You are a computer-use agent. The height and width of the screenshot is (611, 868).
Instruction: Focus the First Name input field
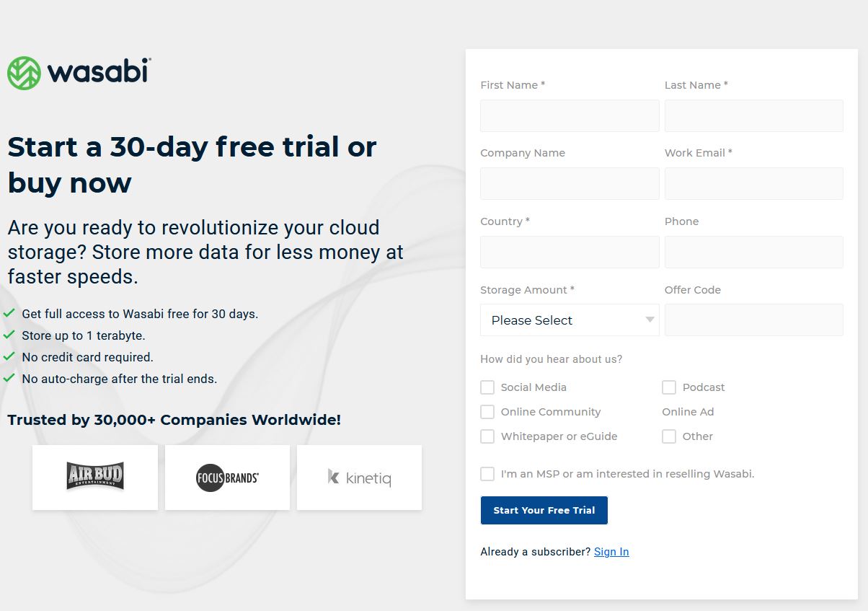tap(570, 116)
